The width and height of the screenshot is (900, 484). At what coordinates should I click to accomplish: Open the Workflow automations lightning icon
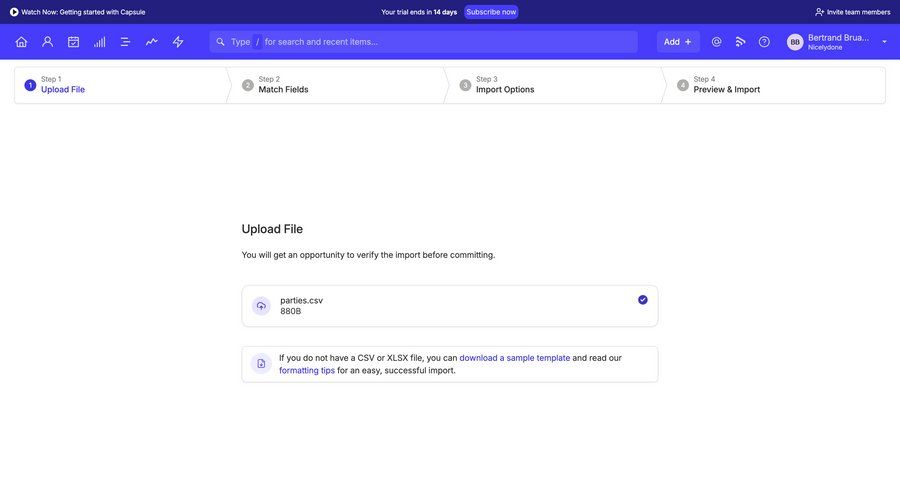pyautogui.click(x=178, y=42)
